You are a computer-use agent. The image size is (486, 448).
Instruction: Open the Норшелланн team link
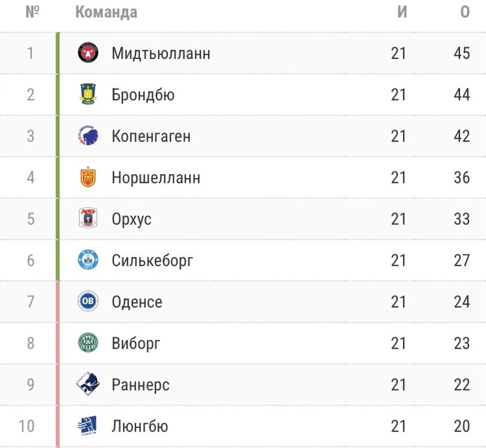[x=156, y=177]
